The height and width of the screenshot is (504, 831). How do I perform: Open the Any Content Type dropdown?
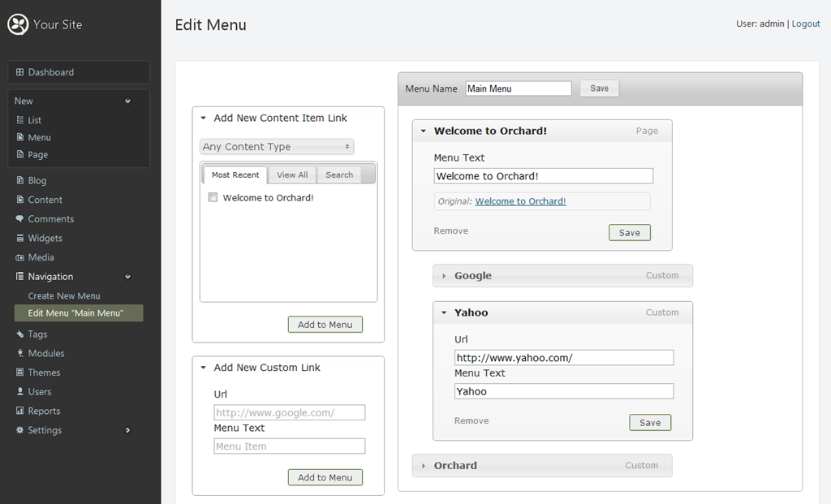[x=277, y=147]
